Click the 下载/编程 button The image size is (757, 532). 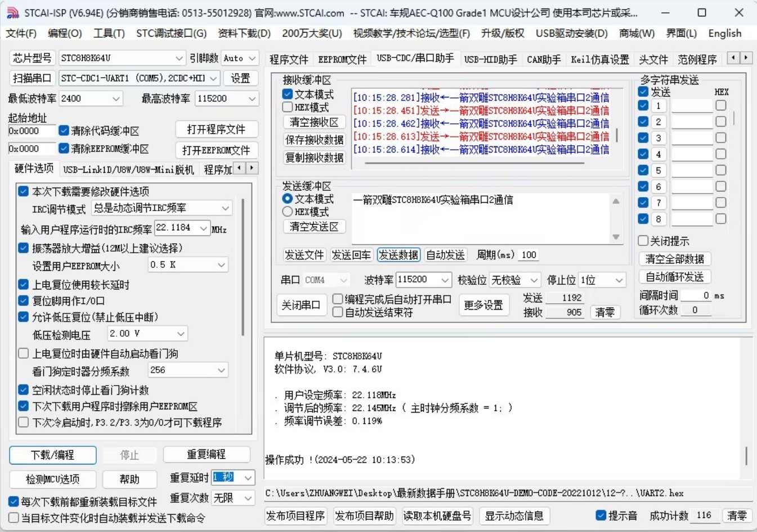point(52,455)
